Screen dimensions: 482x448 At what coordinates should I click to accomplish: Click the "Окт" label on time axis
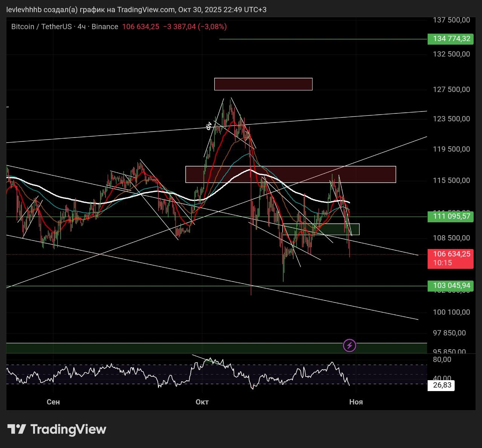(202, 402)
